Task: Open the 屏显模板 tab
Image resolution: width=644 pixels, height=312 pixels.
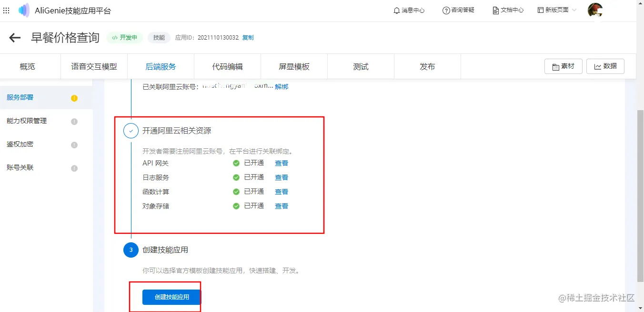Action: 294,67
